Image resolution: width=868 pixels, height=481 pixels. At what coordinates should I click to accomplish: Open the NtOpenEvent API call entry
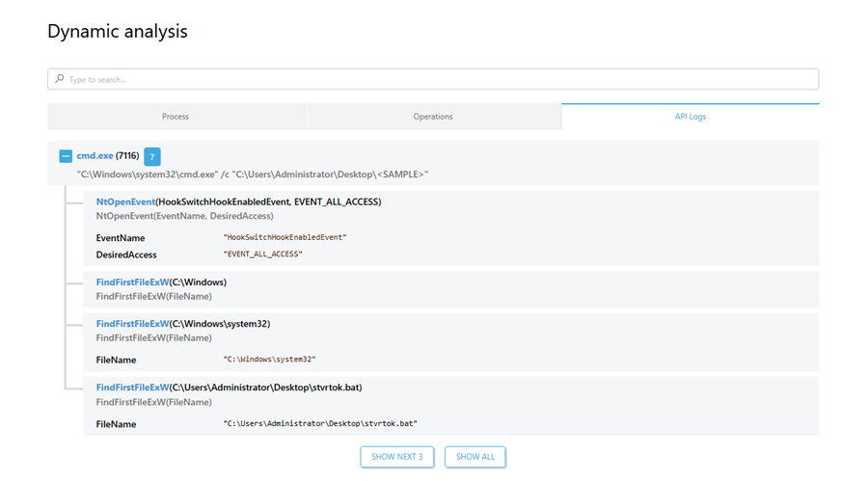[125, 201]
